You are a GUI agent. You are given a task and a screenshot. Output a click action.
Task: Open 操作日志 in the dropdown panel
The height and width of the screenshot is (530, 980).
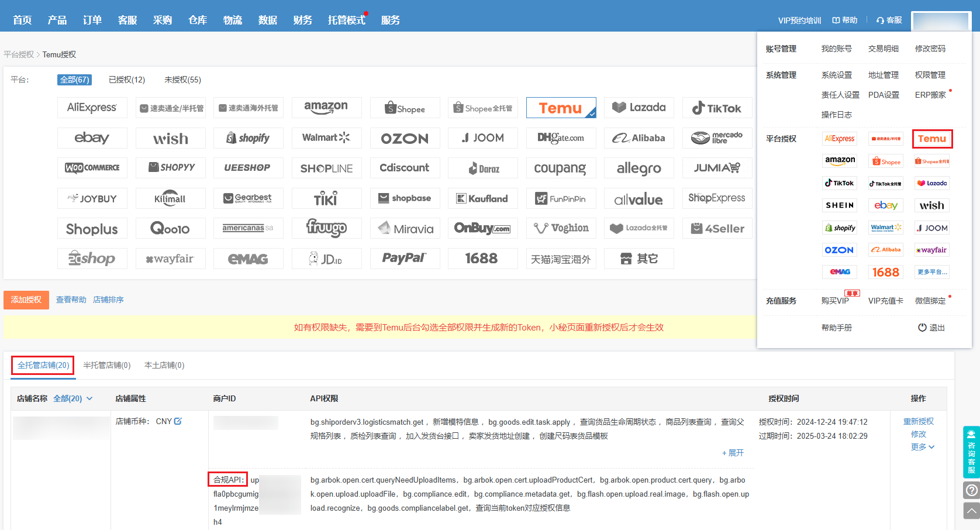(x=837, y=115)
